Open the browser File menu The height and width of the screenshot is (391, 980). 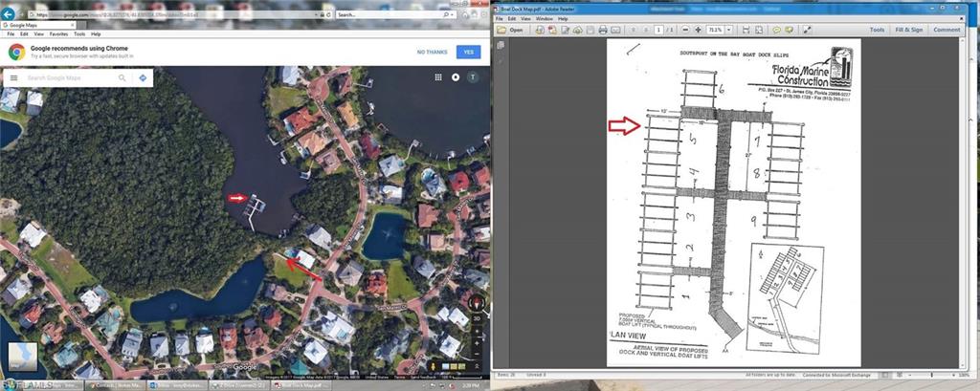pyautogui.click(x=10, y=34)
